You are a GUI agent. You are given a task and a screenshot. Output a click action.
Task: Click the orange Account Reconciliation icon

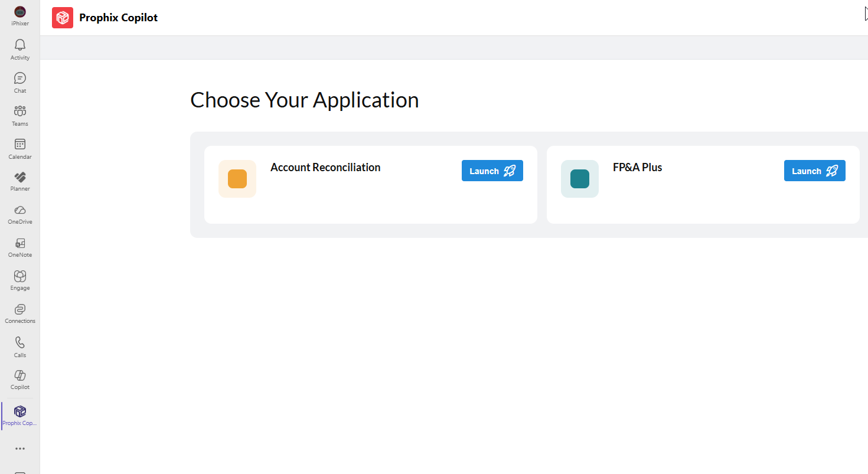coord(237,179)
